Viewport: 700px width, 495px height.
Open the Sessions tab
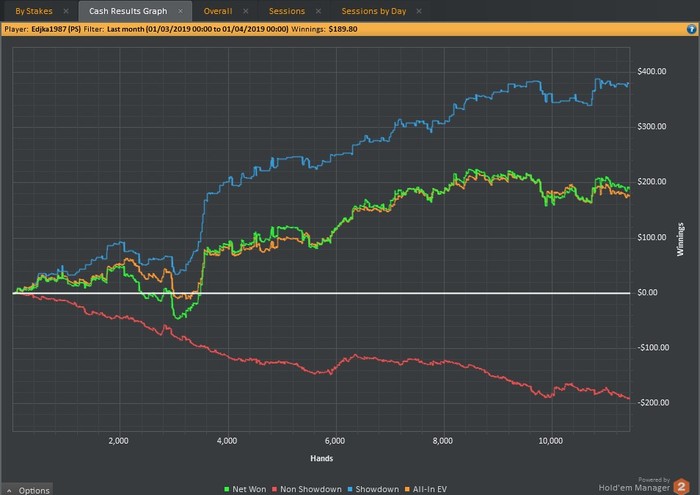tap(287, 11)
